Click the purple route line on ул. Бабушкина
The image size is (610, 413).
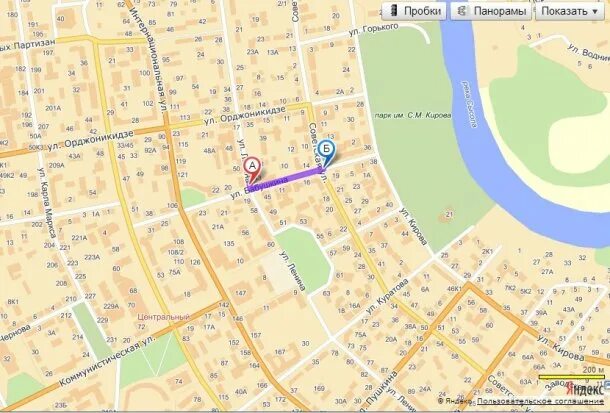point(288,178)
